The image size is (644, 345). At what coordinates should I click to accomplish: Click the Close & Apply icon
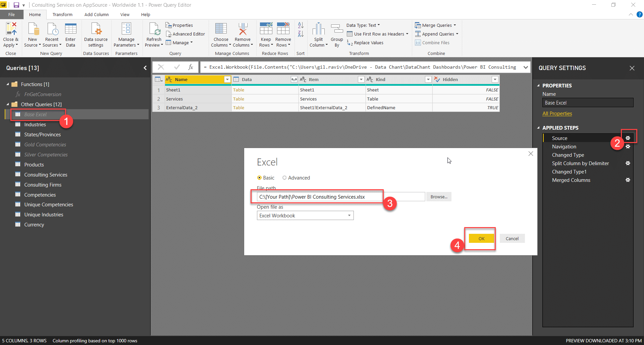point(11,29)
